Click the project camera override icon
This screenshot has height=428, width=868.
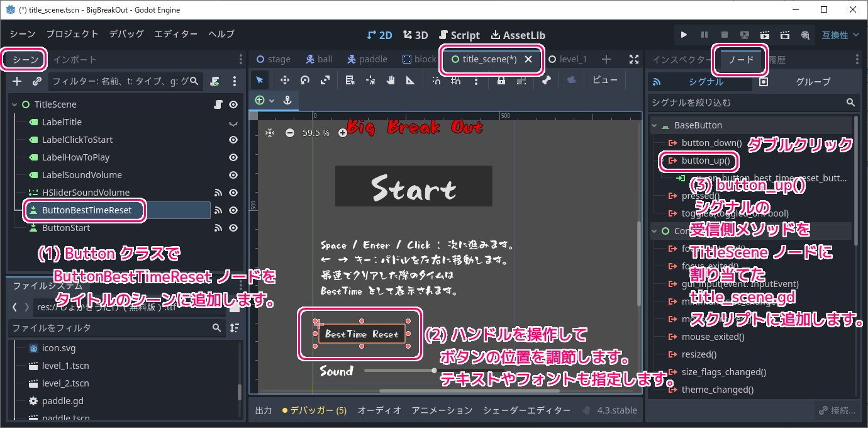tap(571, 80)
